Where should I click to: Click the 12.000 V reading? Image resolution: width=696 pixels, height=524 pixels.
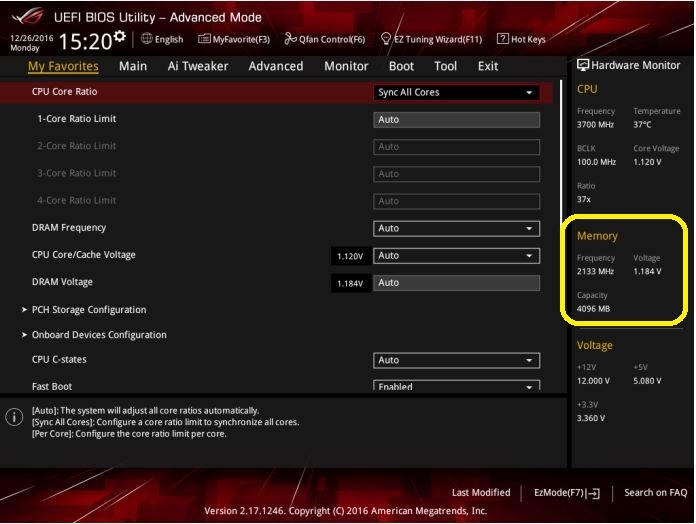(x=593, y=381)
